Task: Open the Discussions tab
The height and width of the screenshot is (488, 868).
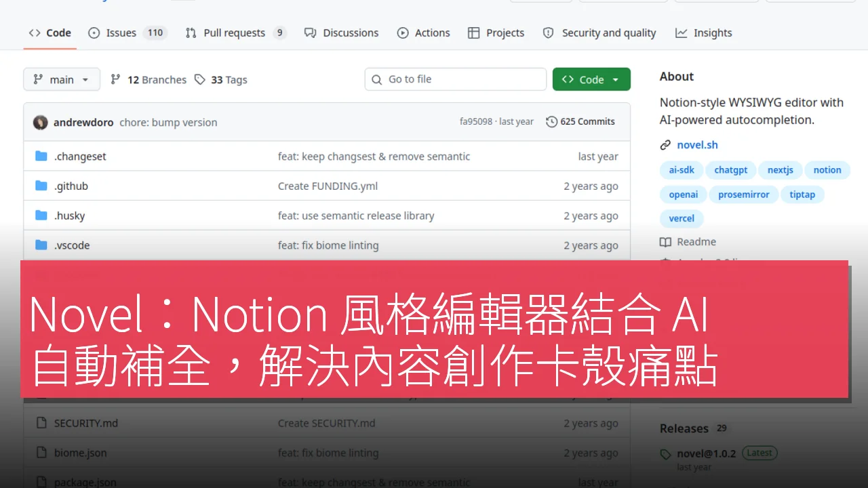Action: point(341,33)
